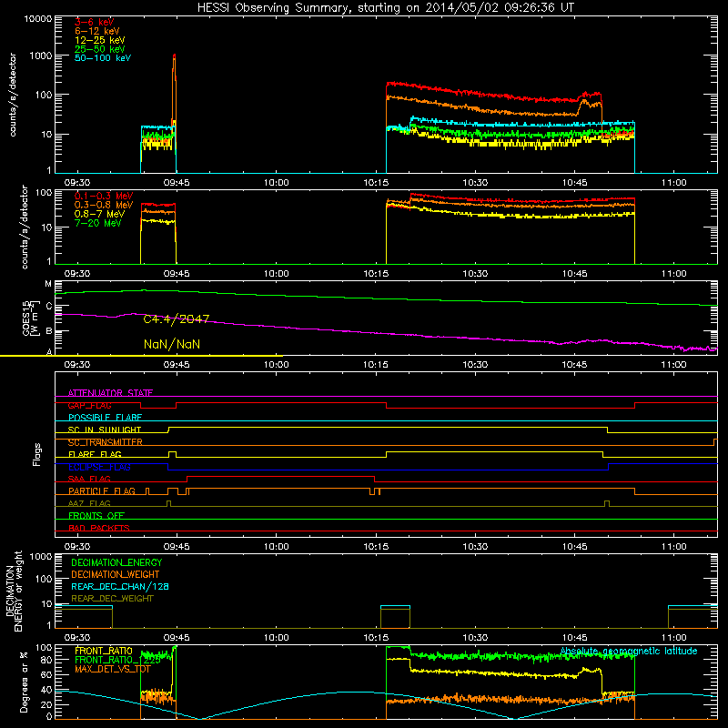The image size is (728, 728).
Task: Select the 0.3-0.8 MeV legend label
Action: (x=104, y=205)
